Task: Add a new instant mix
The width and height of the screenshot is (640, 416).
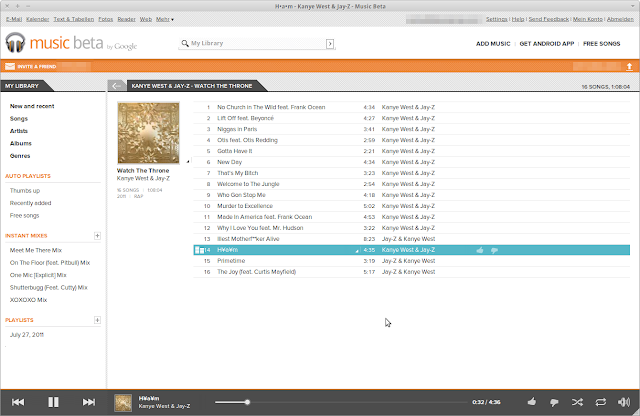Action: (97, 236)
